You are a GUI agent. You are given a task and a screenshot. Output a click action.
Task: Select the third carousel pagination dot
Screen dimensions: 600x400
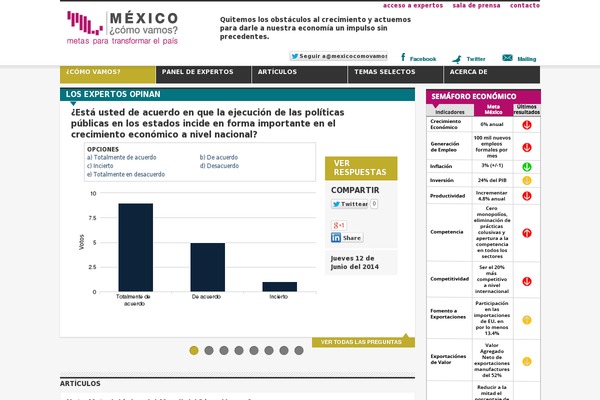[224, 350]
